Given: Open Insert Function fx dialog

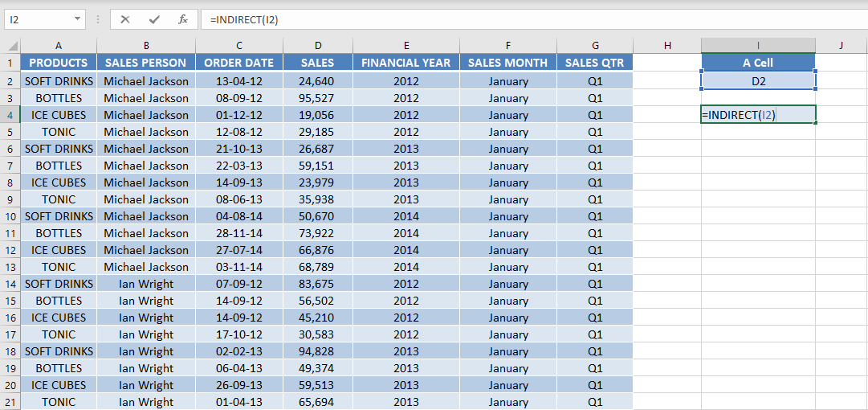Looking at the screenshot, I should 183,19.
